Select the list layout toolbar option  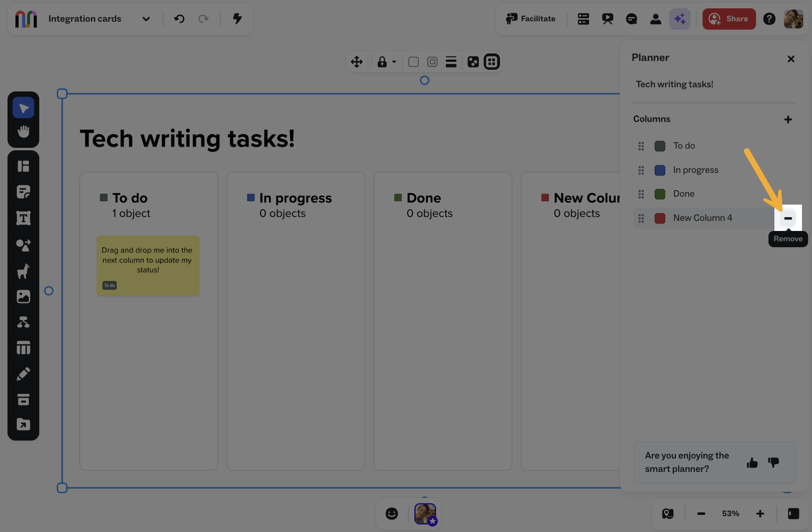451,62
